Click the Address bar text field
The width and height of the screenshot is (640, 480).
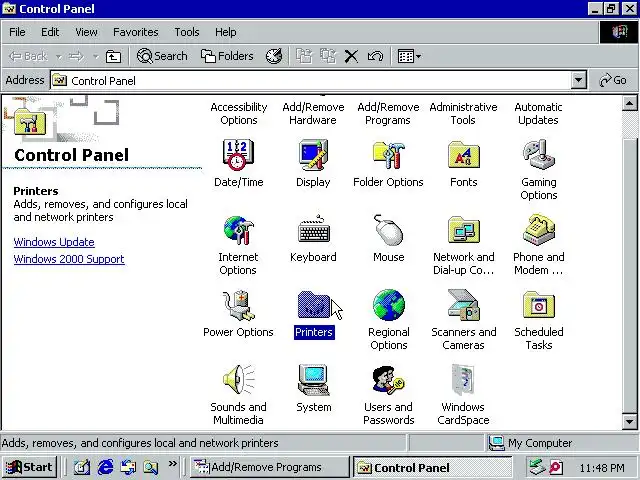(x=311, y=80)
